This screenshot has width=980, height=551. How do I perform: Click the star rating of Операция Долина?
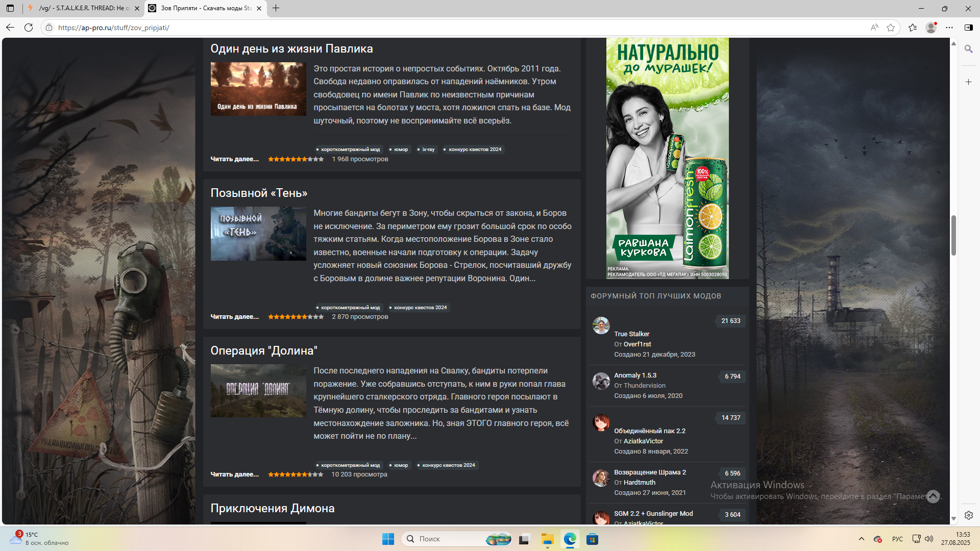pos(296,474)
